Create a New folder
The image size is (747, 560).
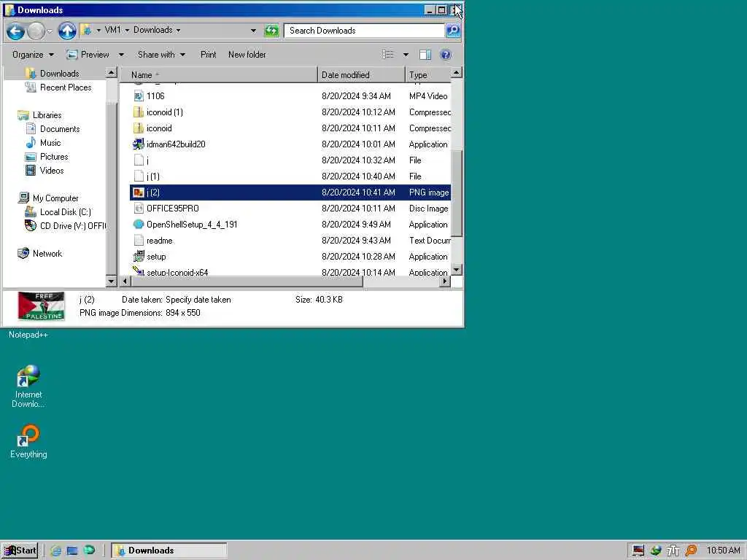pos(247,55)
